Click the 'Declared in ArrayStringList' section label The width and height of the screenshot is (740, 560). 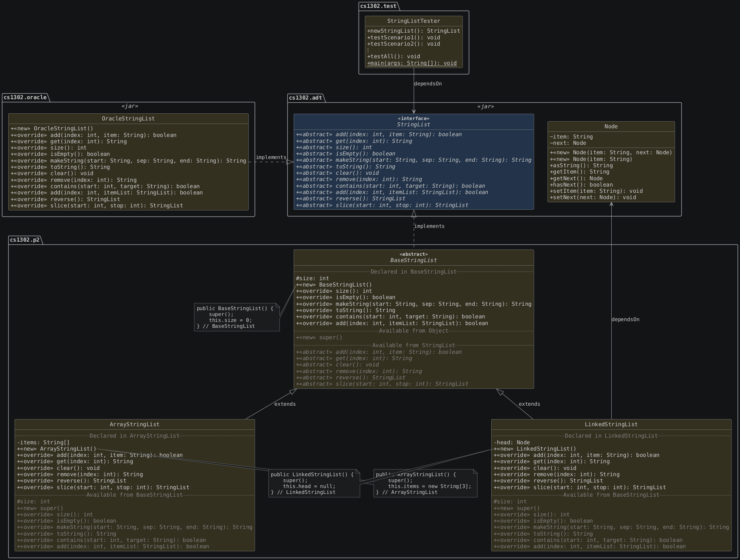pos(135,436)
